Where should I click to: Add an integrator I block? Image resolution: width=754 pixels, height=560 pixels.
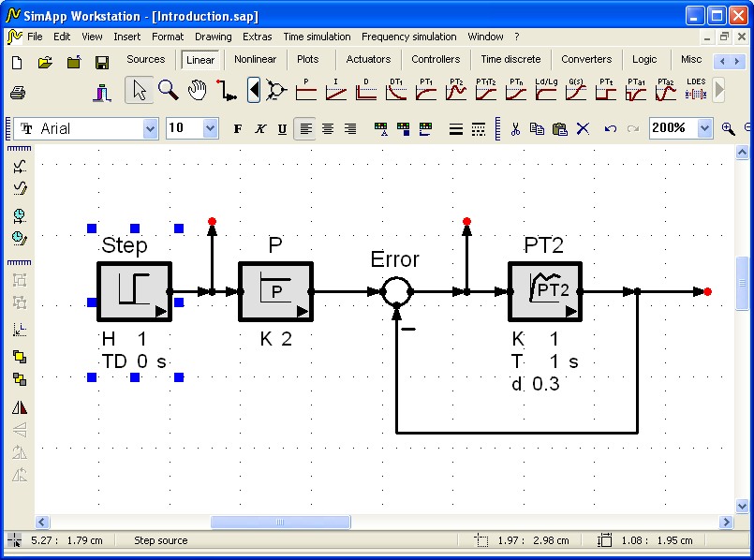(x=335, y=90)
